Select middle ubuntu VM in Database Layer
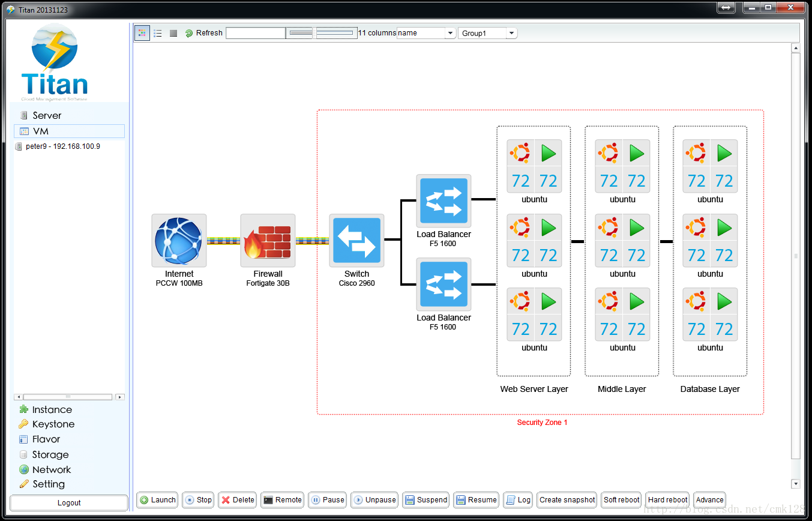812x521 pixels. [710, 241]
